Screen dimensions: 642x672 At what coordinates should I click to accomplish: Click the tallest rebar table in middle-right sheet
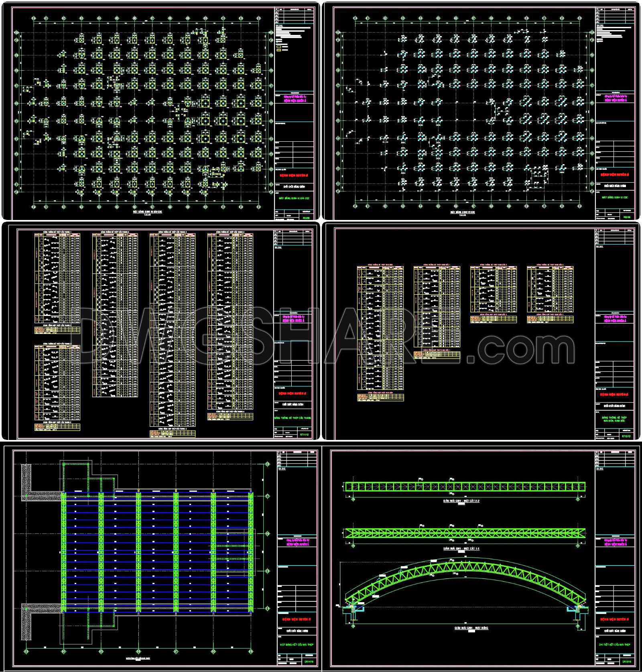380,329
